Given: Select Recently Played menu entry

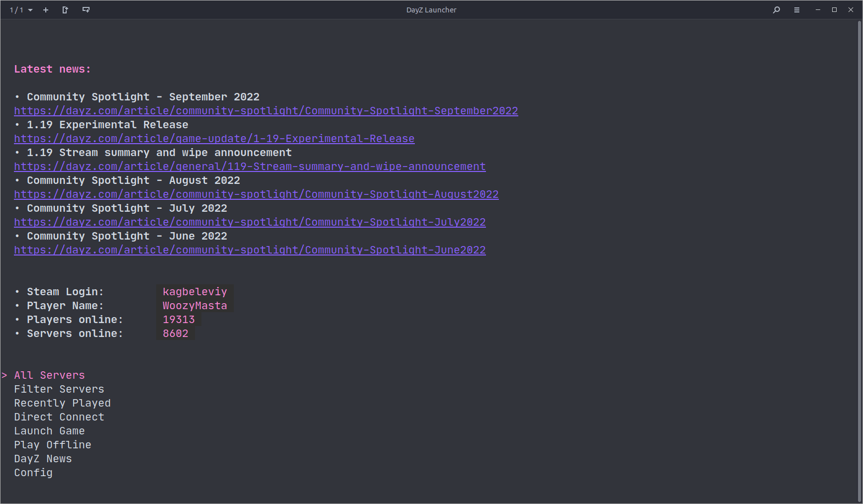Looking at the screenshot, I should (x=62, y=403).
